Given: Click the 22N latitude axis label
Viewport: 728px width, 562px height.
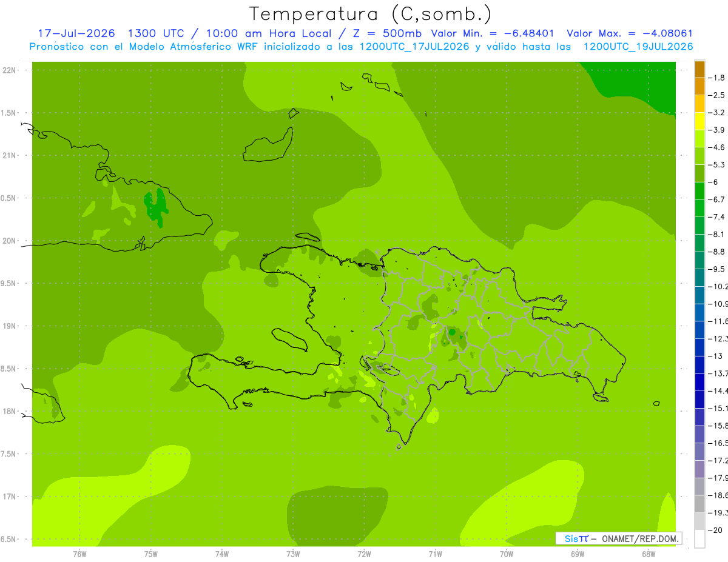Looking at the screenshot, I should (10, 70).
